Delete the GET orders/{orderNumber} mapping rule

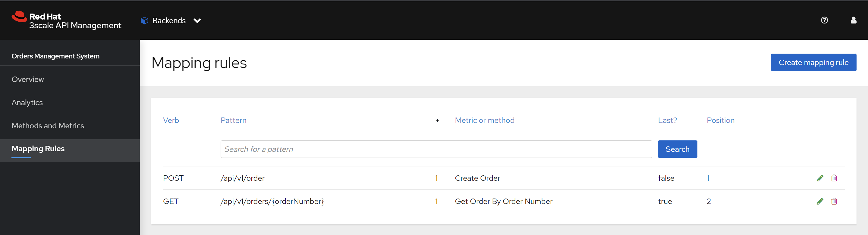coord(834,201)
